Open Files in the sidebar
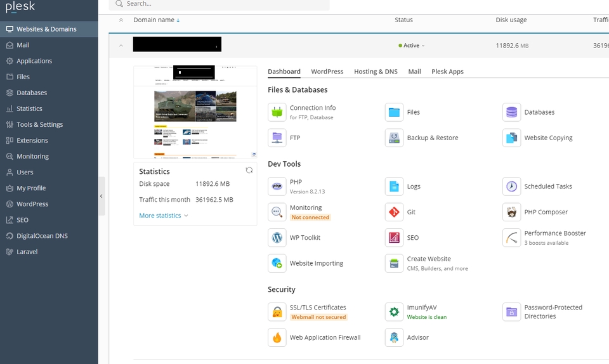 (x=49, y=77)
